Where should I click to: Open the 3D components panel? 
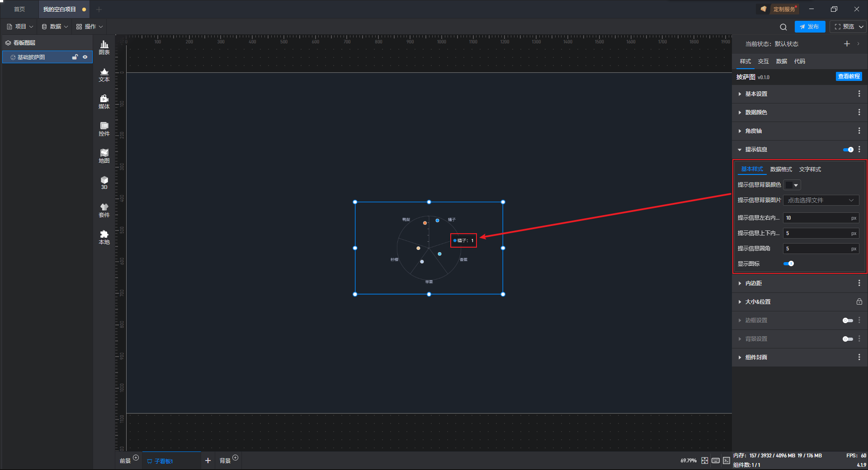pos(104,183)
